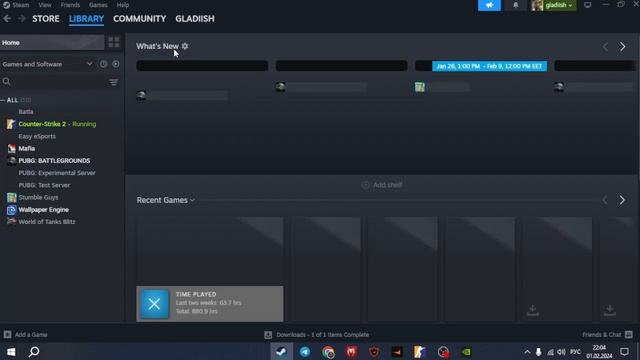Toggle library grid view icon
Screen dimensions: 640x360
[113, 42]
